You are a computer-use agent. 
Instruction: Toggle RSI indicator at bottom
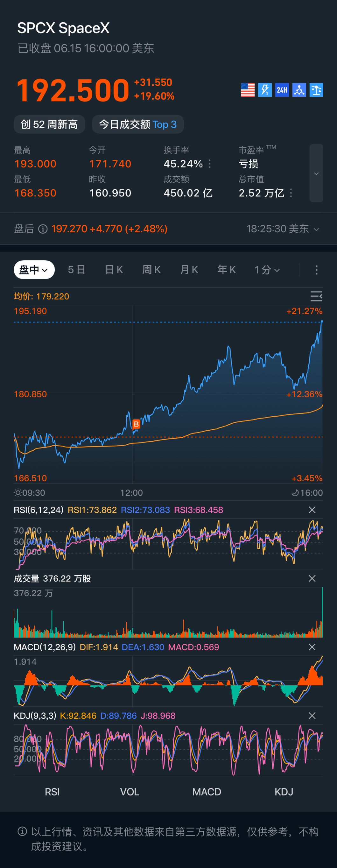pos(52,792)
